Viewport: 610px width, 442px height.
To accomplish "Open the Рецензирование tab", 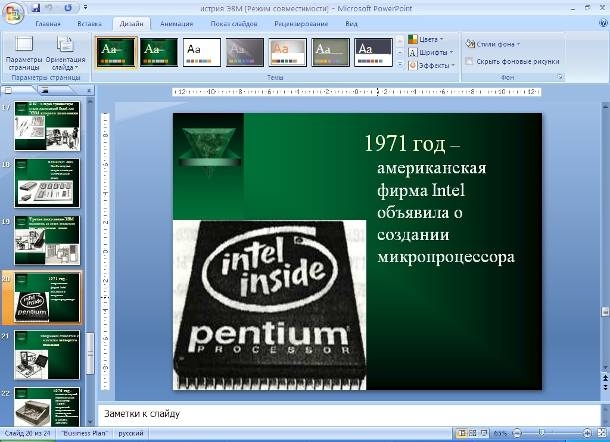I will click(301, 24).
